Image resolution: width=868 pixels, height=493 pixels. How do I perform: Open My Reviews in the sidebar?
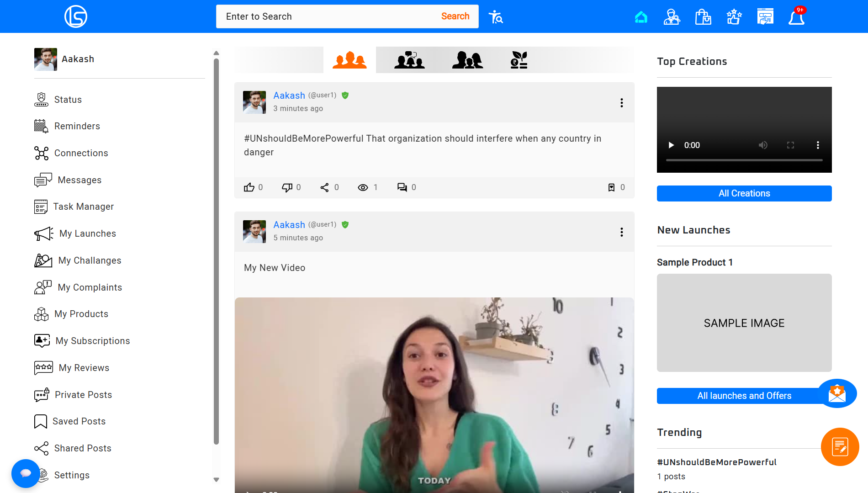pos(84,368)
